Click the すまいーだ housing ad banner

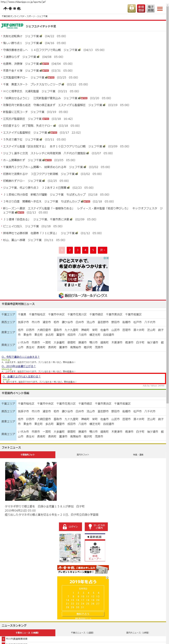pos(83,278)
